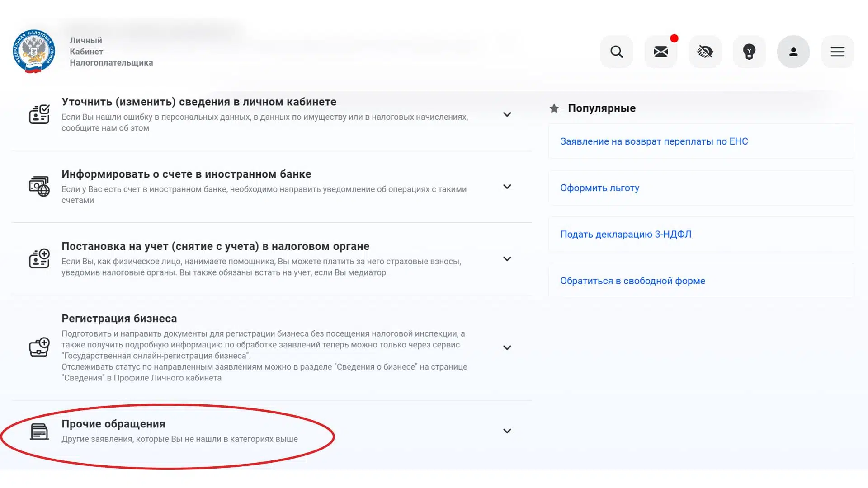Viewport: 868px width, 488px height.
Task: Expand Прочие обращения chevron arrow
Action: pos(507,431)
